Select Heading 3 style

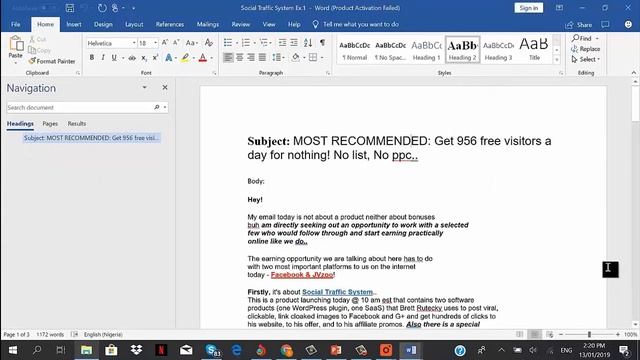pyautogui.click(x=498, y=50)
